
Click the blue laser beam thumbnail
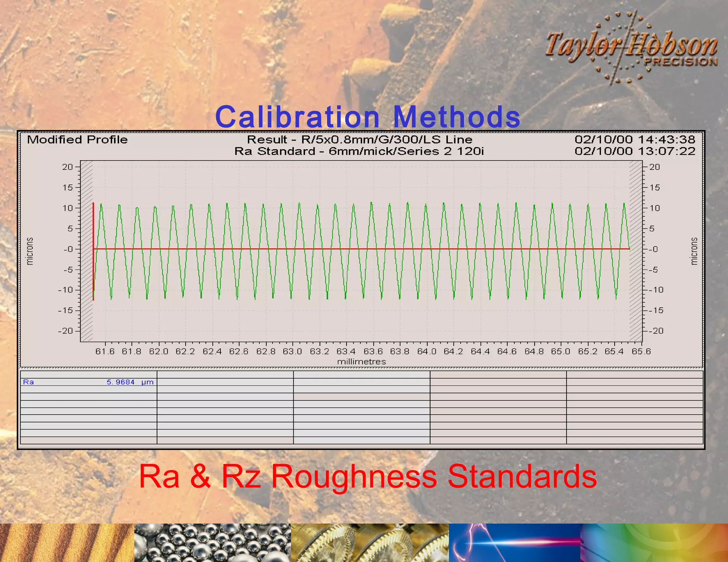point(515,543)
